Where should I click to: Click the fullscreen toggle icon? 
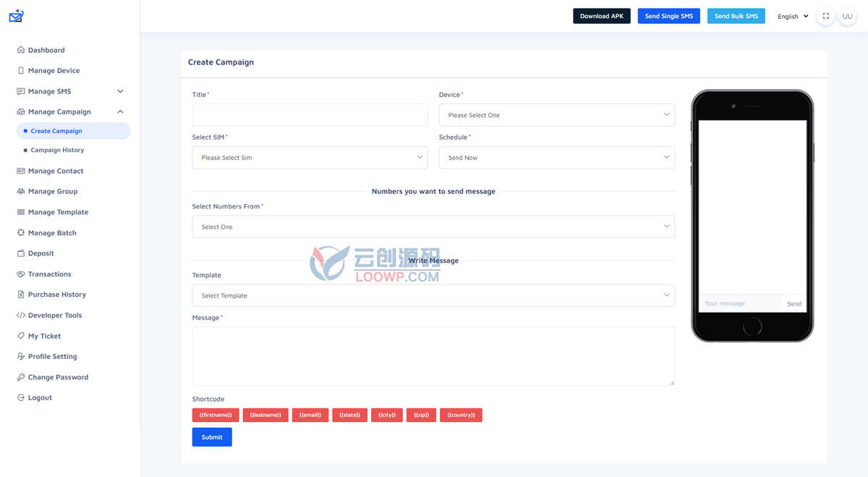coord(825,16)
